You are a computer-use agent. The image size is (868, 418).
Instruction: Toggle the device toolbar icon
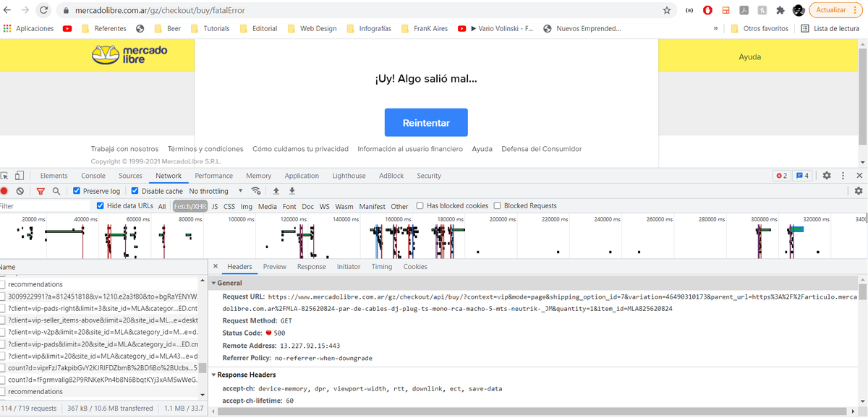[x=20, y=176]
